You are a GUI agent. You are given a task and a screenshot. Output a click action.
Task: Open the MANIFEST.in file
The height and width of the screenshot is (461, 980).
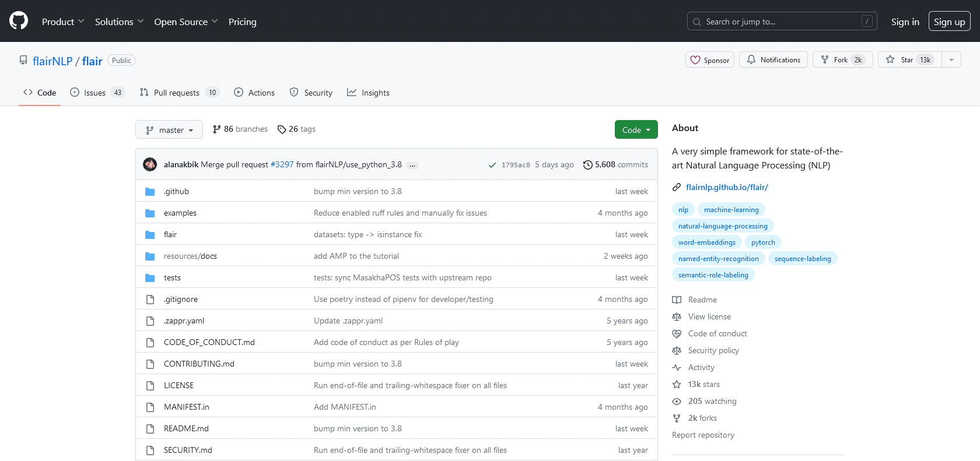pos(187,407)
